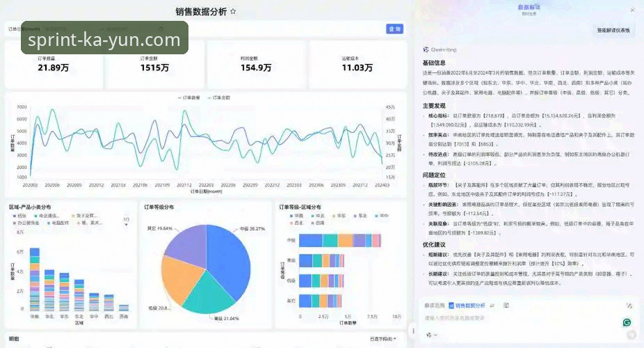
Task: Select the 优化建议 section heading
Action: tap(434, 244)
